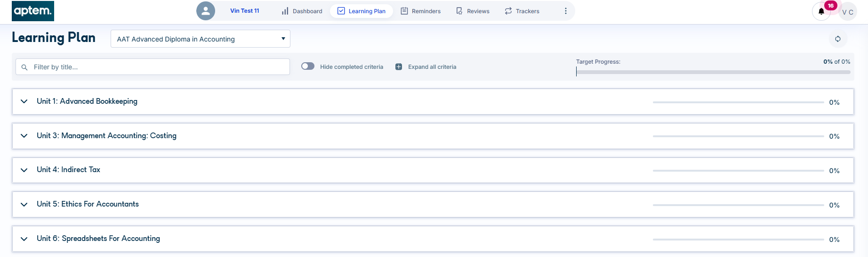The image size is (868, 257).
Task: Toggle Hide completed criteria switch
Action: click(x=308, y=66)
